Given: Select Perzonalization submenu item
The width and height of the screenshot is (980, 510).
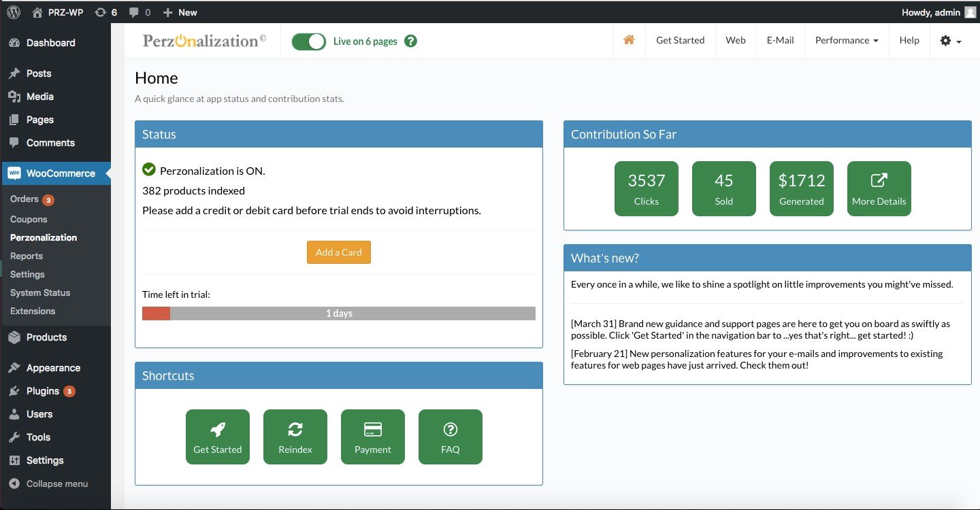Looking at the screenshot, I should 44,237.
